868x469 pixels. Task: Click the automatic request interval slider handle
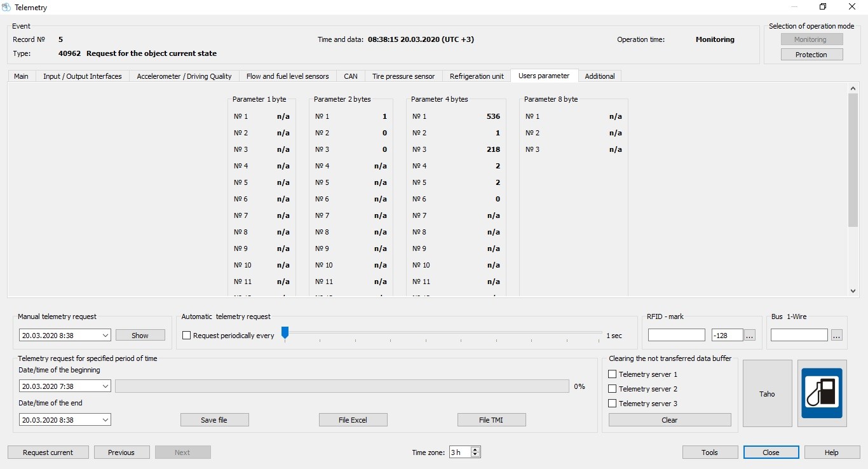pyautogui.click(x=285, y=332)
